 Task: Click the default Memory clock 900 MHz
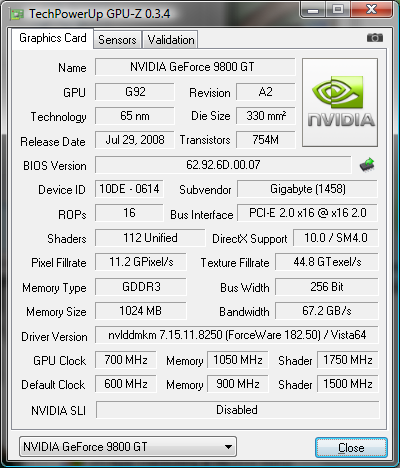coord(238,384)
